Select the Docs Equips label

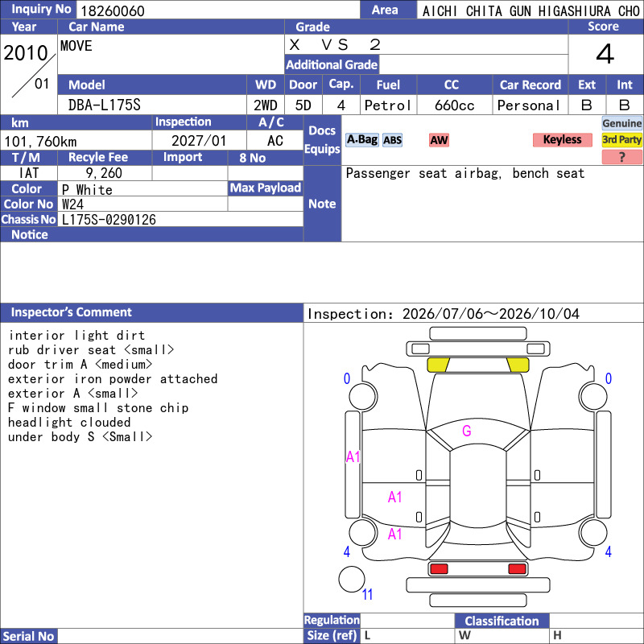tap(322, 139)
